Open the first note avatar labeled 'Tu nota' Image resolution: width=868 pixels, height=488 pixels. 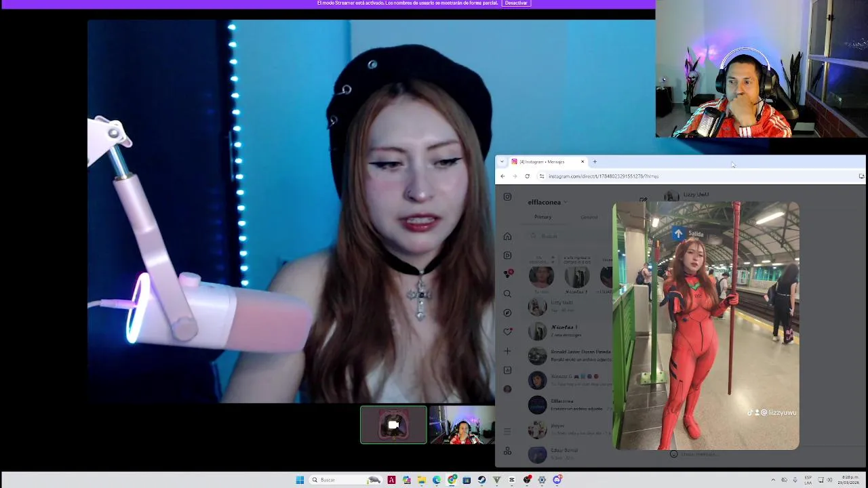(540, 277)
